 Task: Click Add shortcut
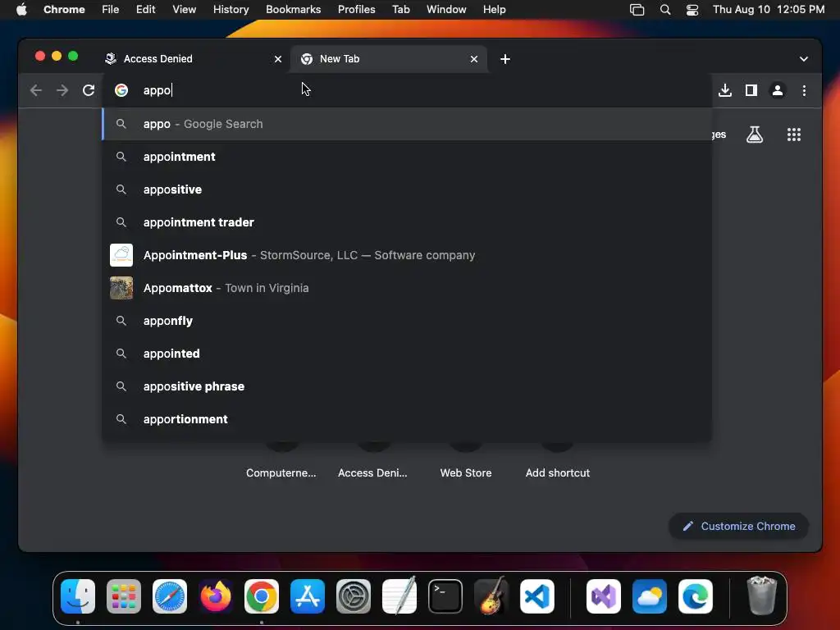click(x=557, y=472)
